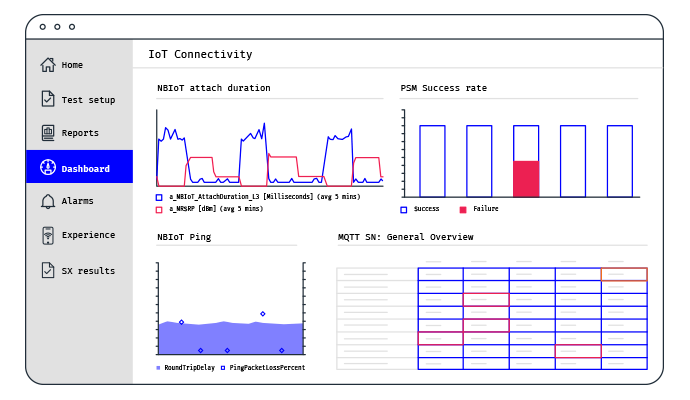The width and height of the screenshot is (690, 400).
Task: Click the Home house icon
Action: pyautogui.click(x=48, y=65)
